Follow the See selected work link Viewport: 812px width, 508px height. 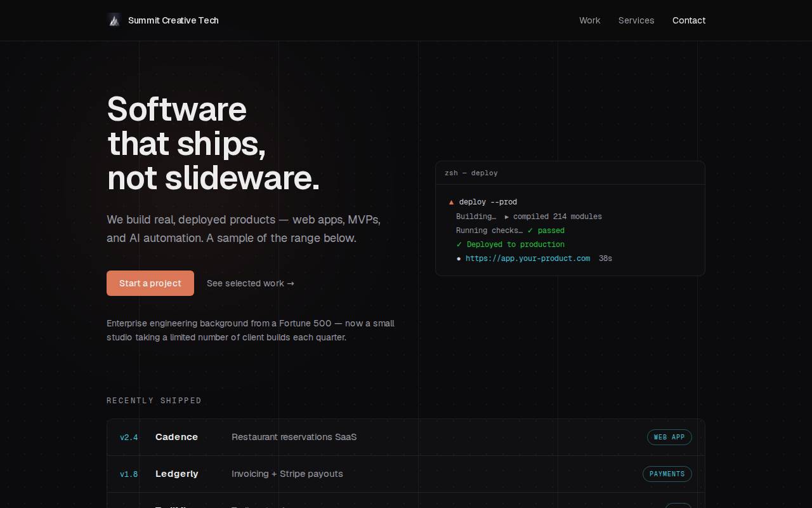click(251, 283)
